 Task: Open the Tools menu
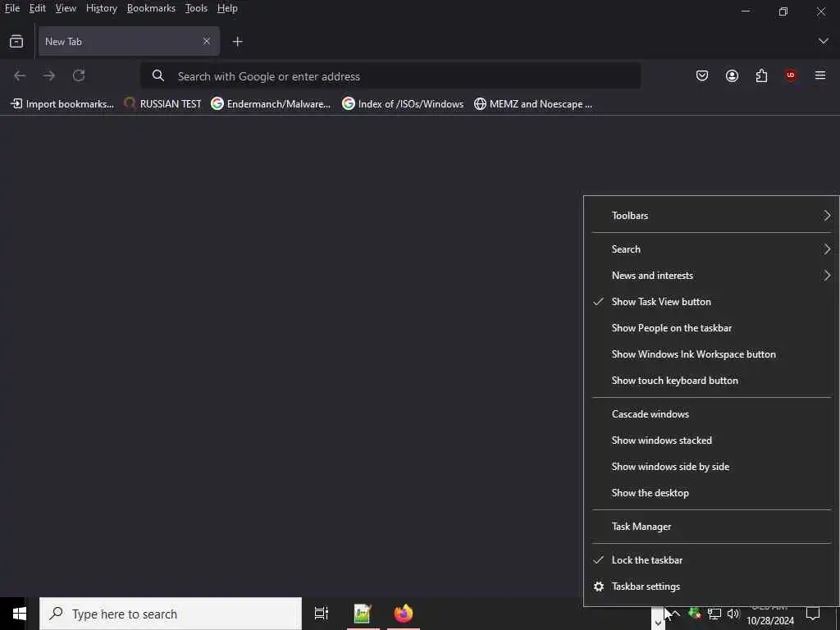coord(196,8)
